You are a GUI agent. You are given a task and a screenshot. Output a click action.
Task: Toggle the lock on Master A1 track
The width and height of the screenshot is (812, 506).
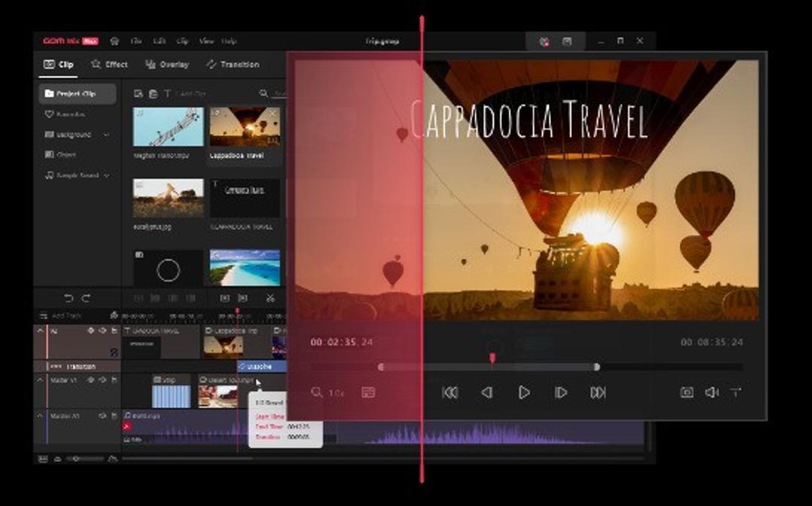point(114,415)
